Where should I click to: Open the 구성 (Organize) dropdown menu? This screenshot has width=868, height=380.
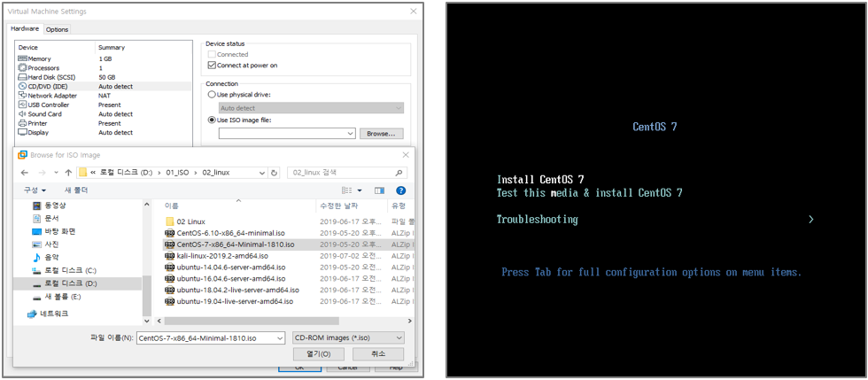pos(35,190)
